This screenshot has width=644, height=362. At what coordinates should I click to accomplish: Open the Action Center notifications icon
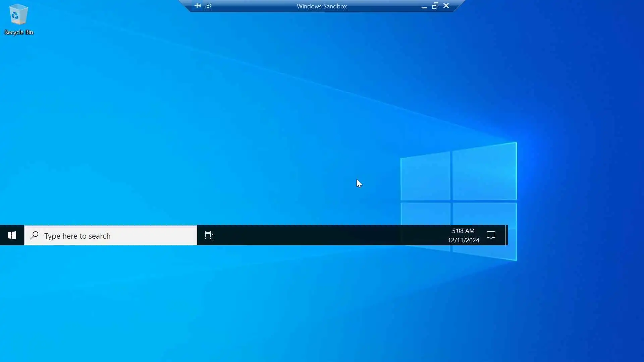[491, 235]
